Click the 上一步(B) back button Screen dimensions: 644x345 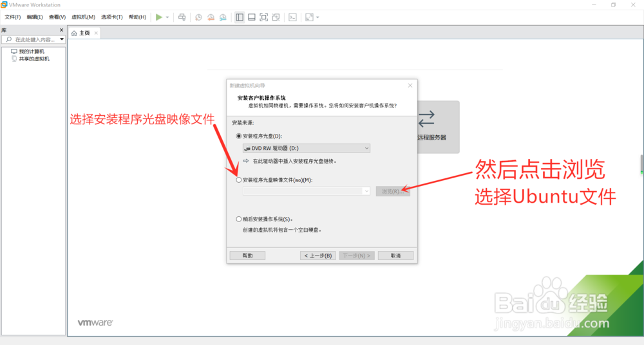pyautogui.click(x=318, y=256)
